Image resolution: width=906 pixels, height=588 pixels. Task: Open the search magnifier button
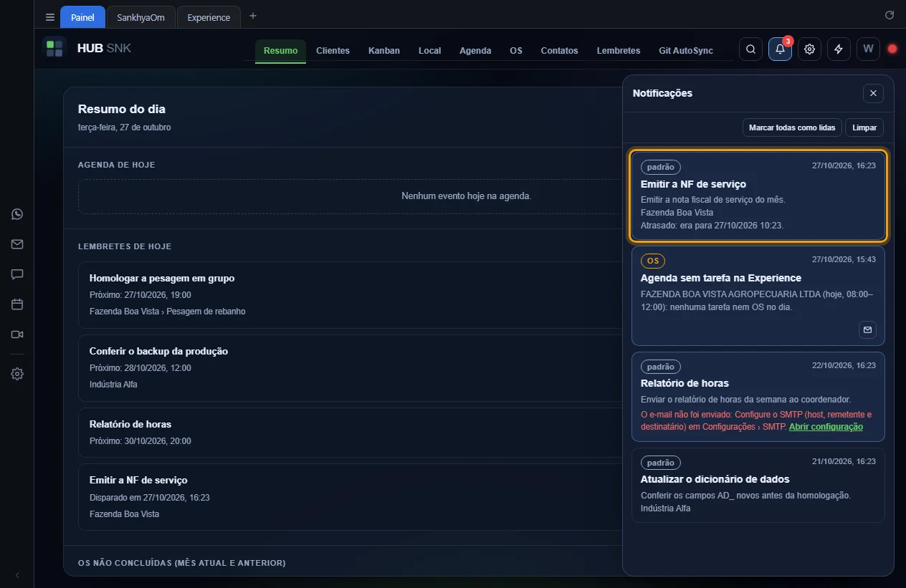click(x=750, y=49)
